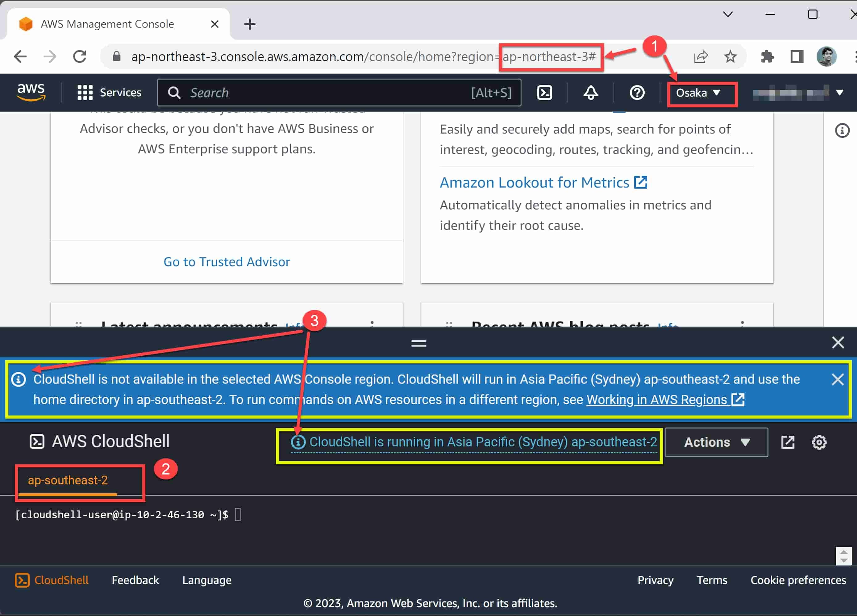Open Latest announcements widget options menu
Image resolution: width=857 pixels, height=616 pixels.
point(372,324)
